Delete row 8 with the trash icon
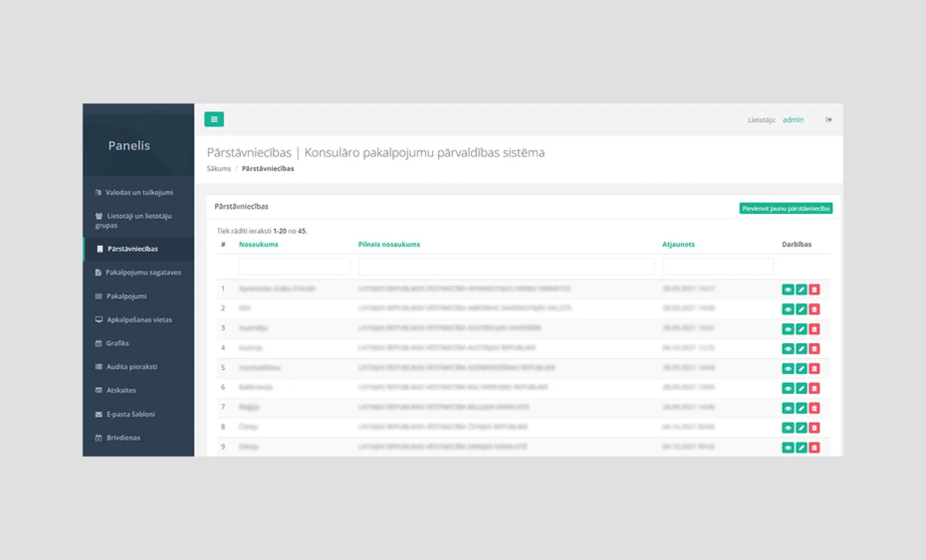The image size is (926, 560). click(814, 428)
